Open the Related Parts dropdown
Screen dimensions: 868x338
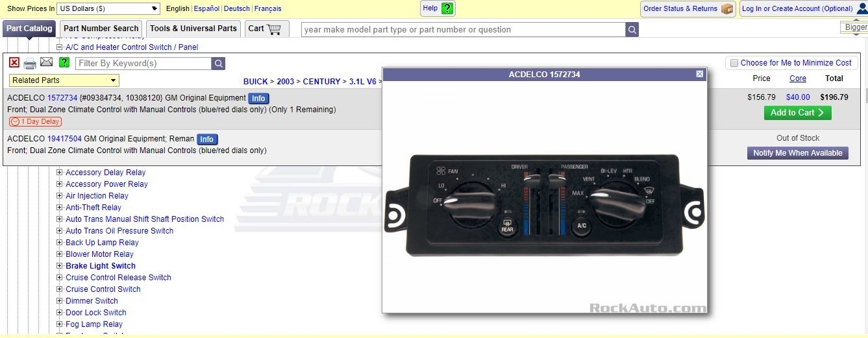click(64, 80)
